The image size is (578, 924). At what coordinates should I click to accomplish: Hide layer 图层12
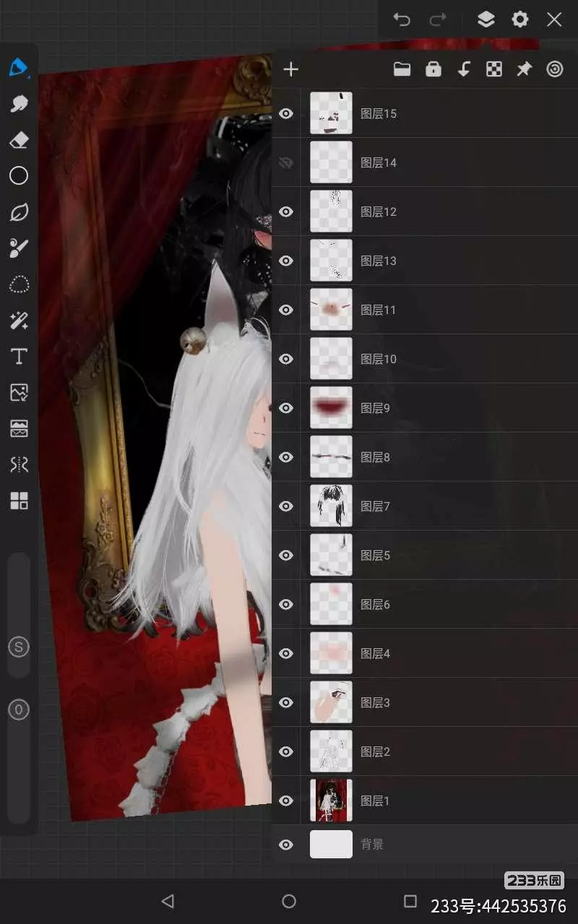click(287, 212)
